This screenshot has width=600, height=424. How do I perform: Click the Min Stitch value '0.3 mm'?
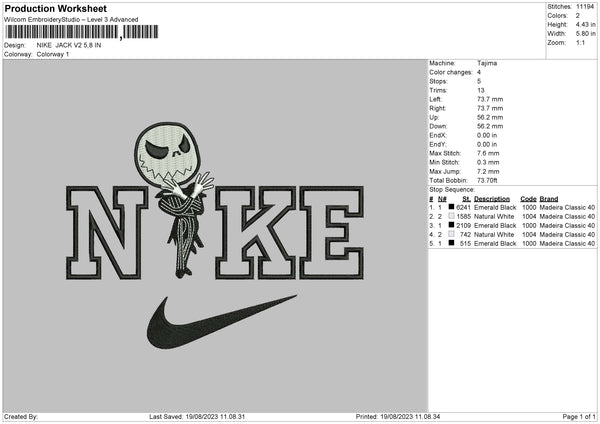point(488,162)
